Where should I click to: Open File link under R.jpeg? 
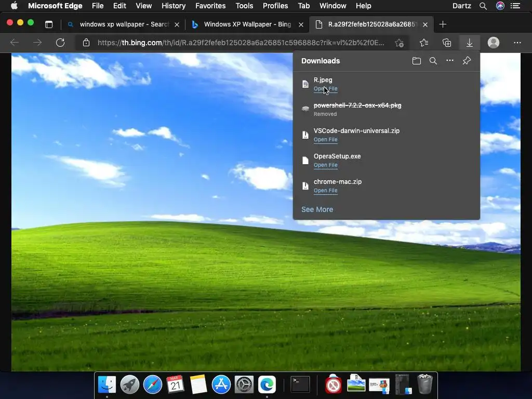(x=325, y=88)
